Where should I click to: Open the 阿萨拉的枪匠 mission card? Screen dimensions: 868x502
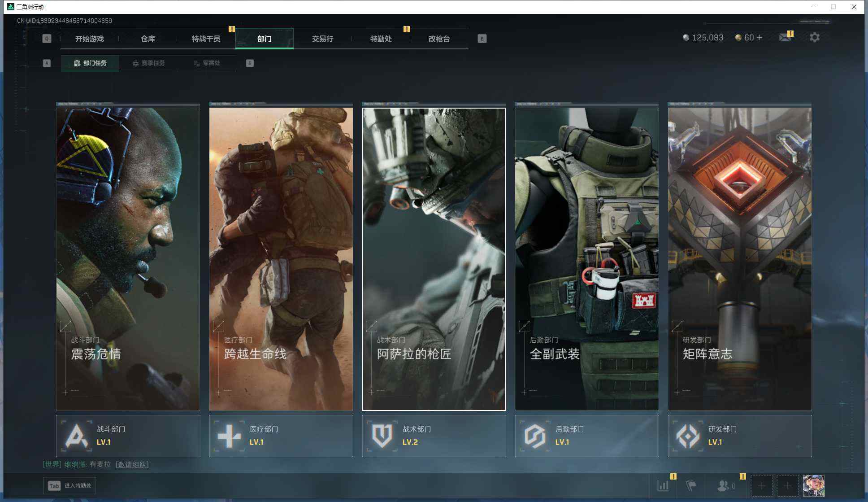[x=434, y=259]
